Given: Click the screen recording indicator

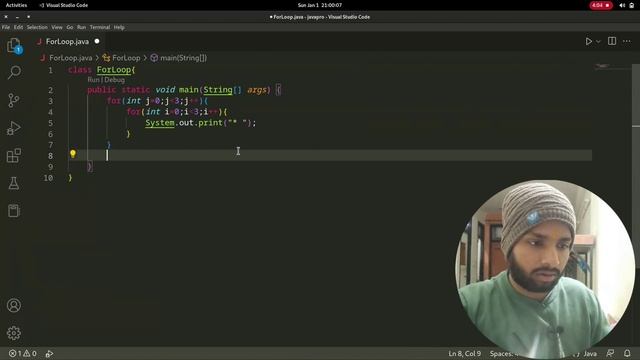Looking at the screenshot, I should point(600,5).
